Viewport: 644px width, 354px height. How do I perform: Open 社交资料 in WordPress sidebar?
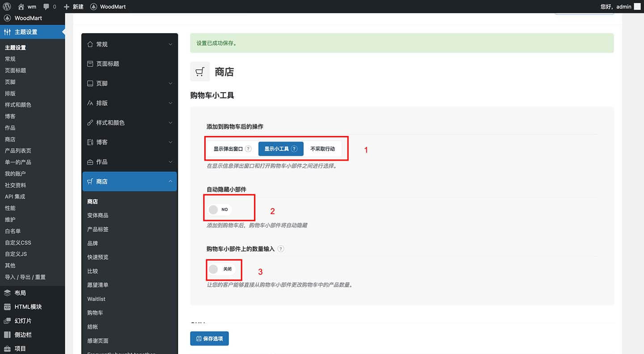(15, 185)
